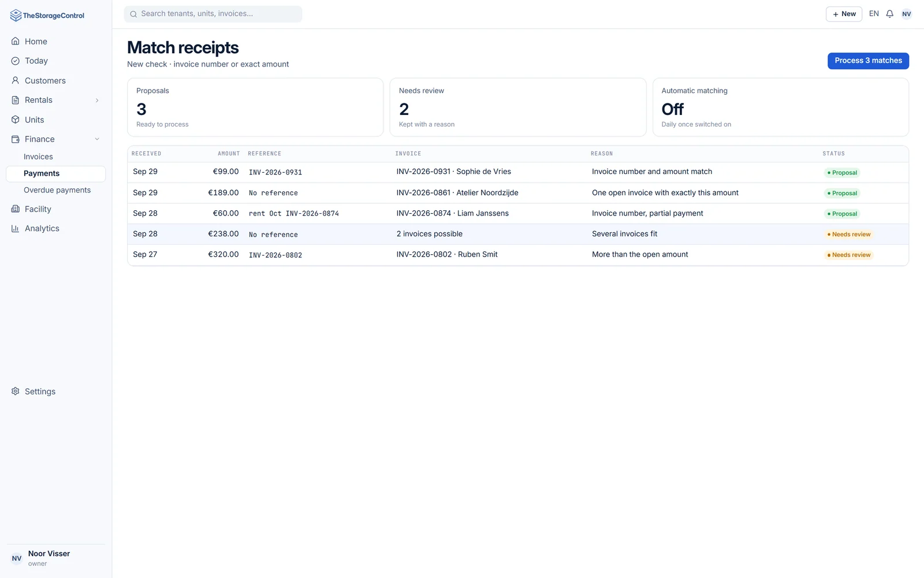This screenshot has width=924, height=578.
Task: Click the Proposal badge for €99.00 row
Action: pyautogui.click(x=842, y=172)
